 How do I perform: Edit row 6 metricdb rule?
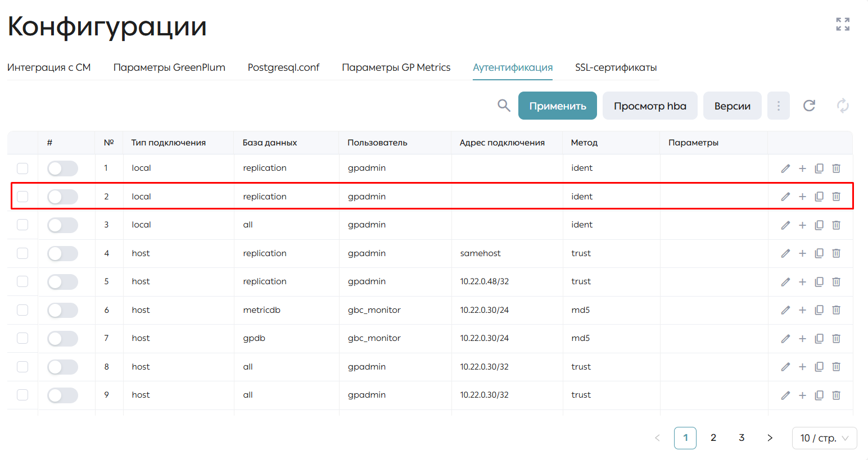tap(785, 310)
